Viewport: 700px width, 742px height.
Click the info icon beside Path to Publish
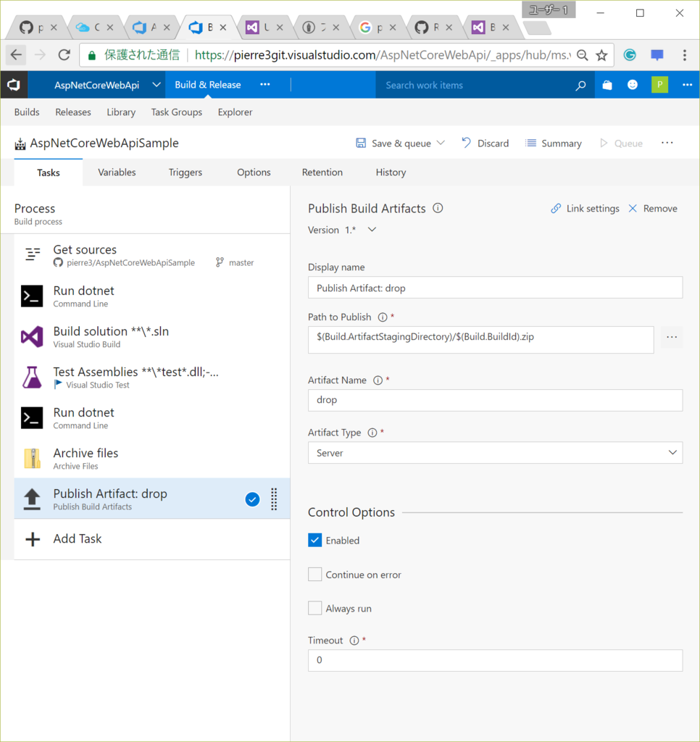[383, 317]
